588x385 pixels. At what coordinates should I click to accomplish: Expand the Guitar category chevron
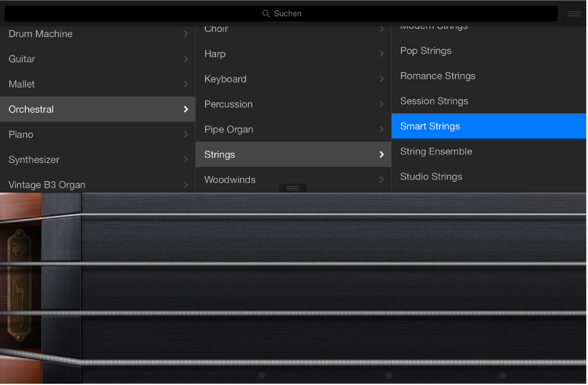click(x=186, y=59)
